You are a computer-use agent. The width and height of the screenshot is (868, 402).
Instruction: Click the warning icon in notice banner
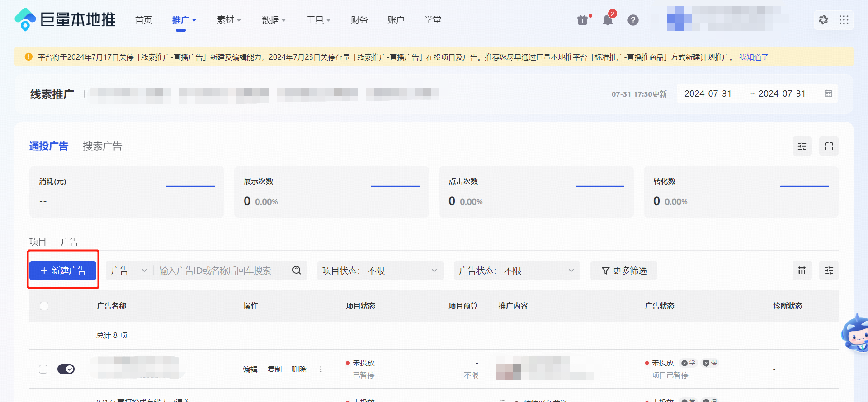pos(28,57)
